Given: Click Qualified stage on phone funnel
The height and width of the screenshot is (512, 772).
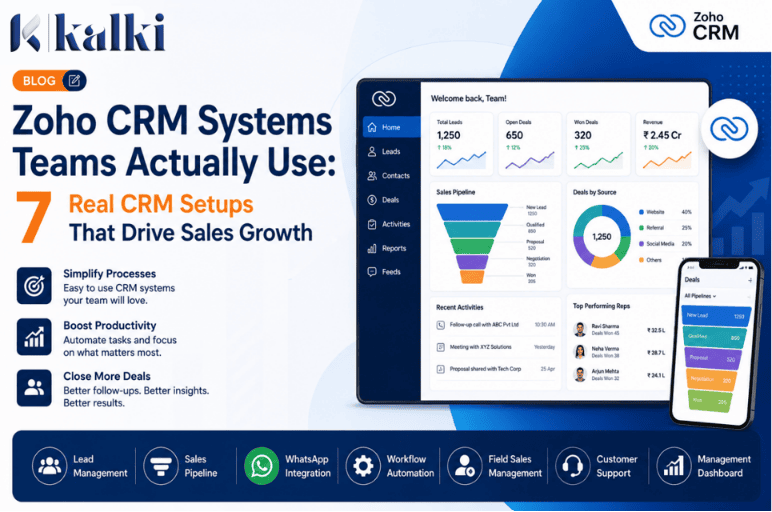Looking at the screenshot, I should click(715, 337).
